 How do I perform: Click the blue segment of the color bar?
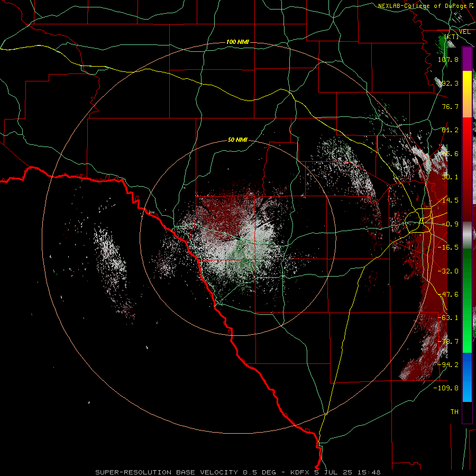coord(467,377)
